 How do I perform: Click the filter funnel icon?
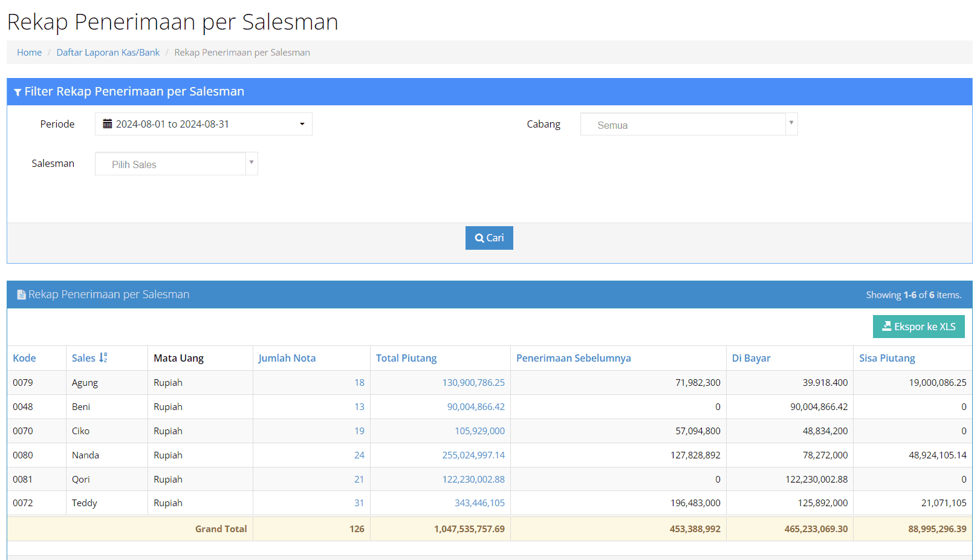coord(18,92)
